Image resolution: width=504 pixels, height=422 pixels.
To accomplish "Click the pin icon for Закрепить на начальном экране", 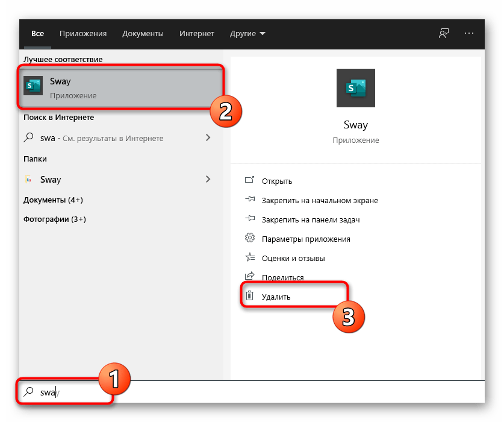I will (250, 200).
